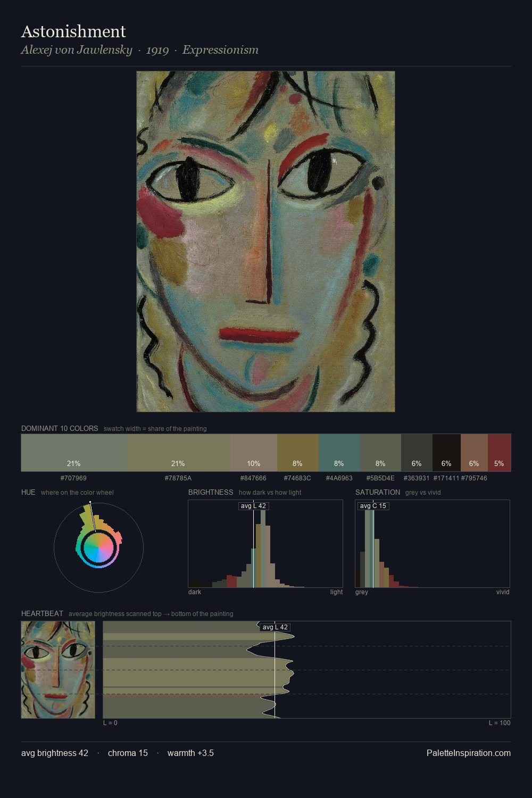Image resolution: width=532 pixels, height=798 pixels.
Task: Click the 'vivid' saturation axis label
Action: [x=503, y=592]
